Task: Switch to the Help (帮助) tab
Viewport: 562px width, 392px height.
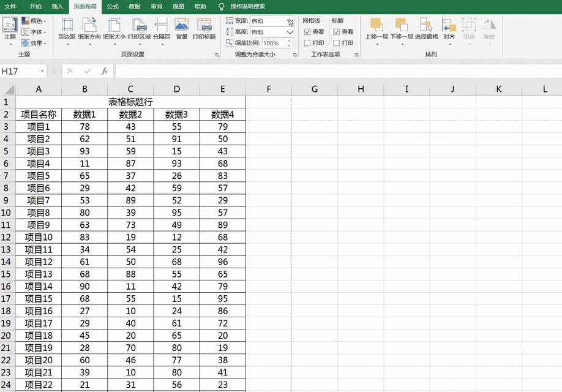Action: coord(200,7)
